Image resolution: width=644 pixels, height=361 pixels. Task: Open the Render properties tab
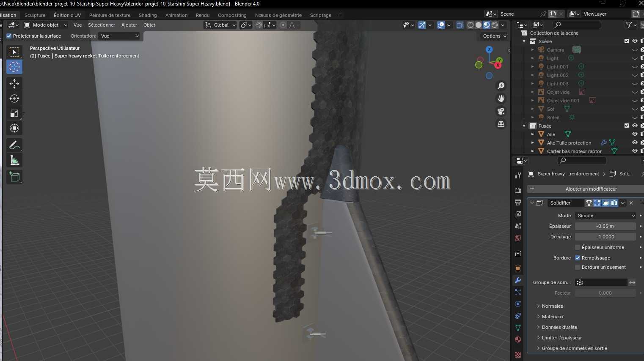518,191
